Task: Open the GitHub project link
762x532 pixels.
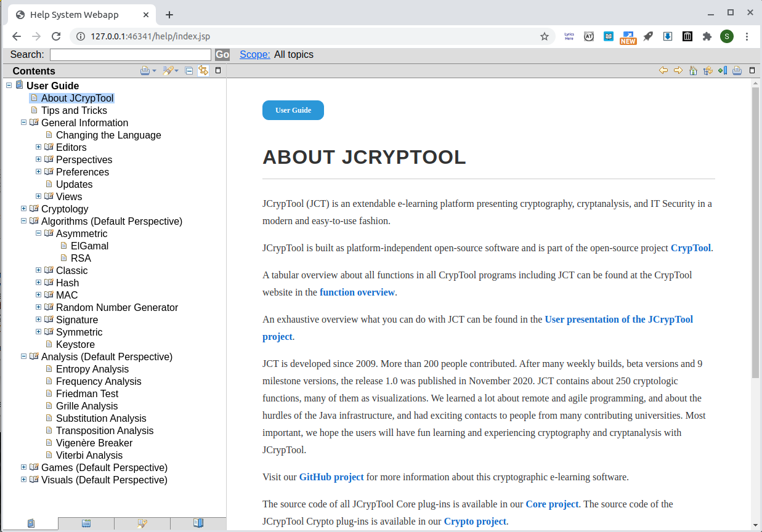Action: click(331, 477)
